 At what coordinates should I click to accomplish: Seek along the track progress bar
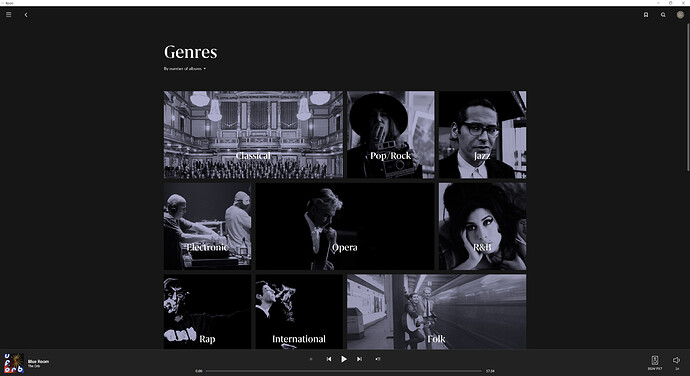click(344, 371)
